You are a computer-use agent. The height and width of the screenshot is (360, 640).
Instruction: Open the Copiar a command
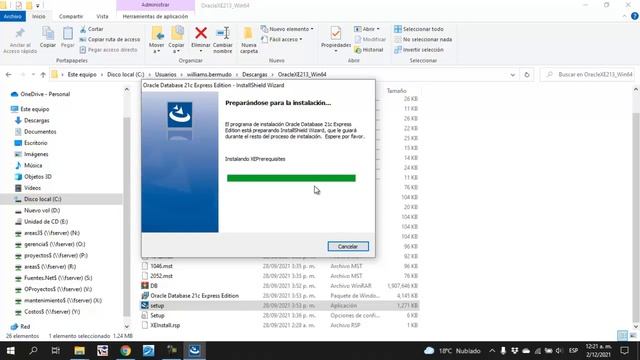(x=177, y=40)
